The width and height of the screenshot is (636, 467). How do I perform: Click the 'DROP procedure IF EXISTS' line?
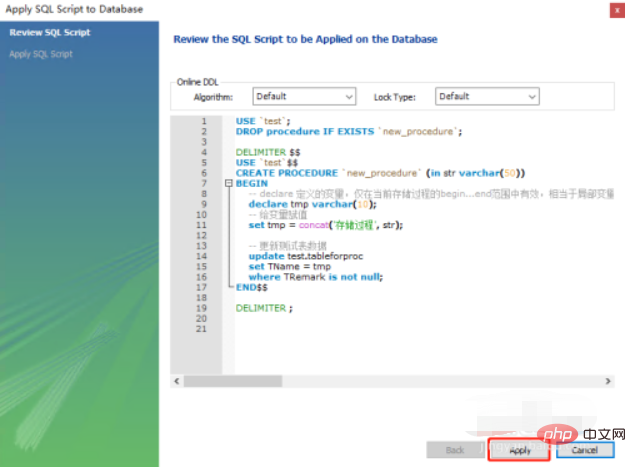[x=349, y=131]
